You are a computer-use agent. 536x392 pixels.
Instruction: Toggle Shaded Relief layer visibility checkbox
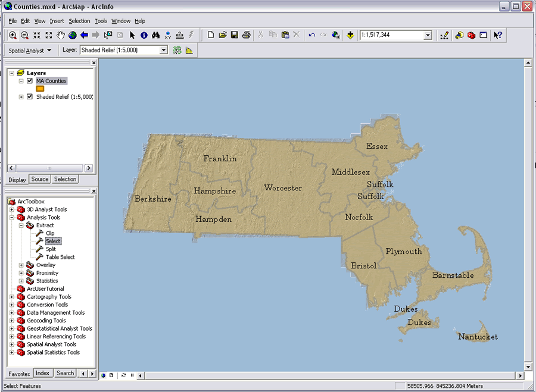[30, 96]
